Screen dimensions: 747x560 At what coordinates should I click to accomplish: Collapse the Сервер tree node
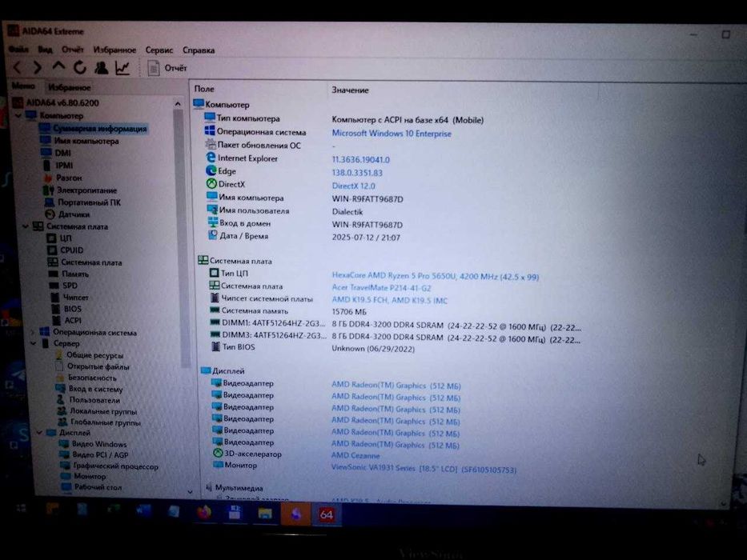click(34, 343)
